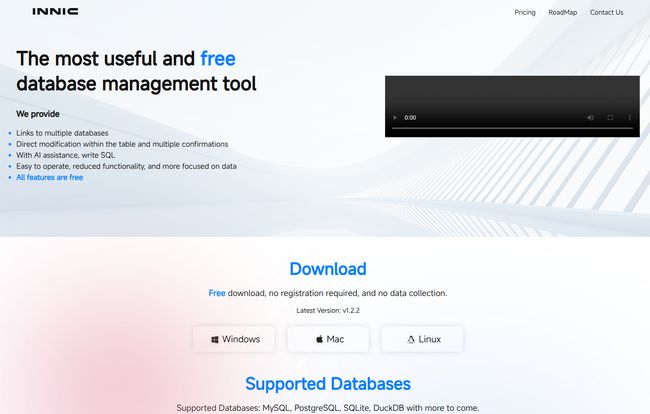Click the video progress bar
Screen dimensions: 650x414
coord(512,128)
